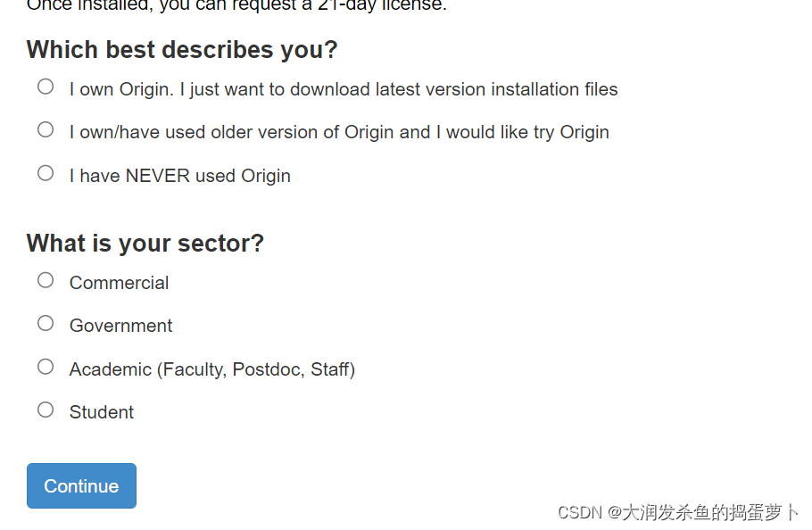
Task: Click the Government label text
Action: point(120,326)
